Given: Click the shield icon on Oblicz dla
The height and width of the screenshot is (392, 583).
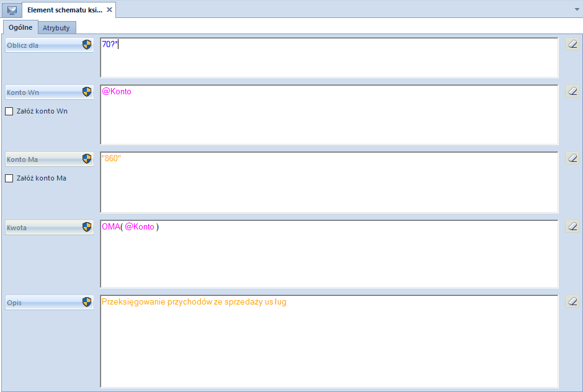Looking at the screenshot, I should pos(87,45).
